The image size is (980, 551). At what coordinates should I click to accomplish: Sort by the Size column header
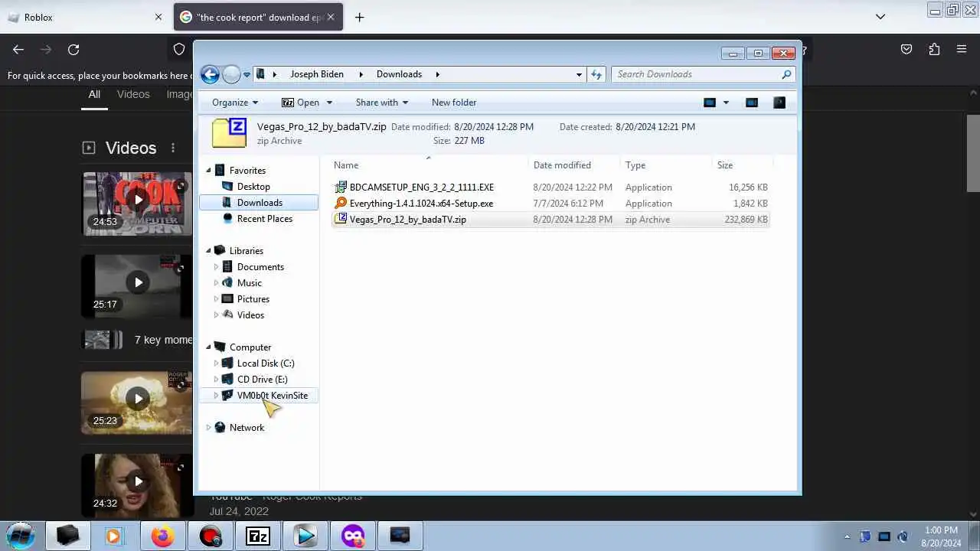[x=742, y=165]
